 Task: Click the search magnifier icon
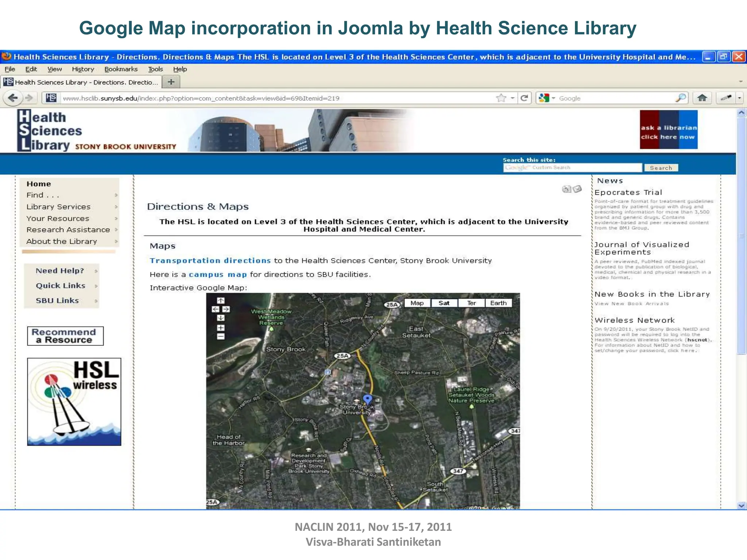(680, 98)
